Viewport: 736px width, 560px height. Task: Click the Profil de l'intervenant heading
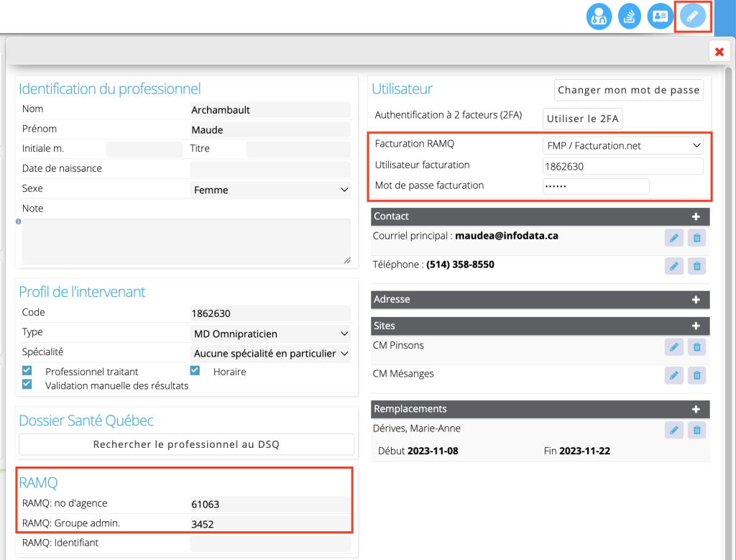(82, 291)
